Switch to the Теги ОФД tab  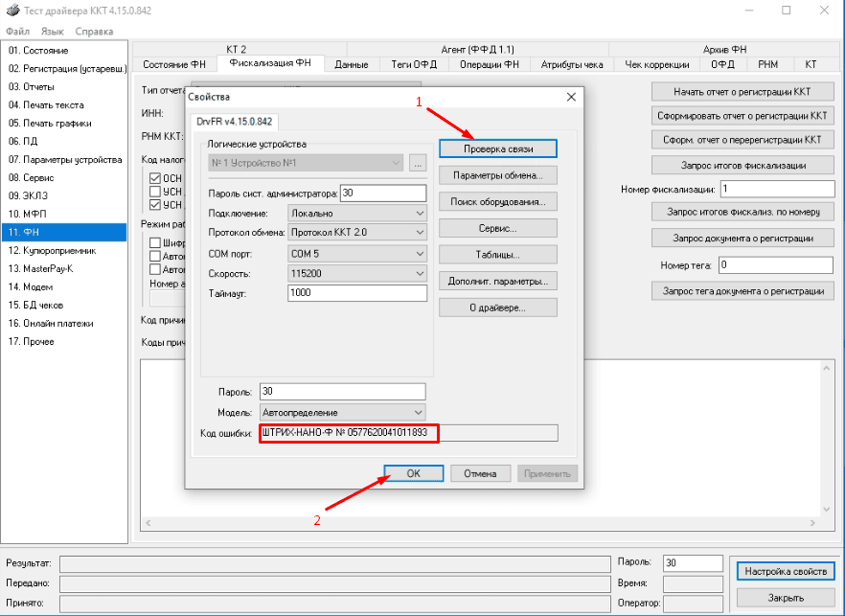414,64
